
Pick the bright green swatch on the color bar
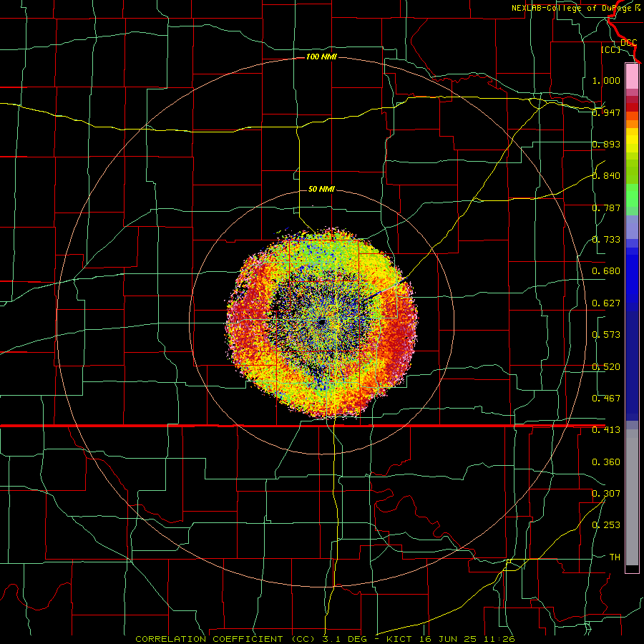click(x=632, y=195)
